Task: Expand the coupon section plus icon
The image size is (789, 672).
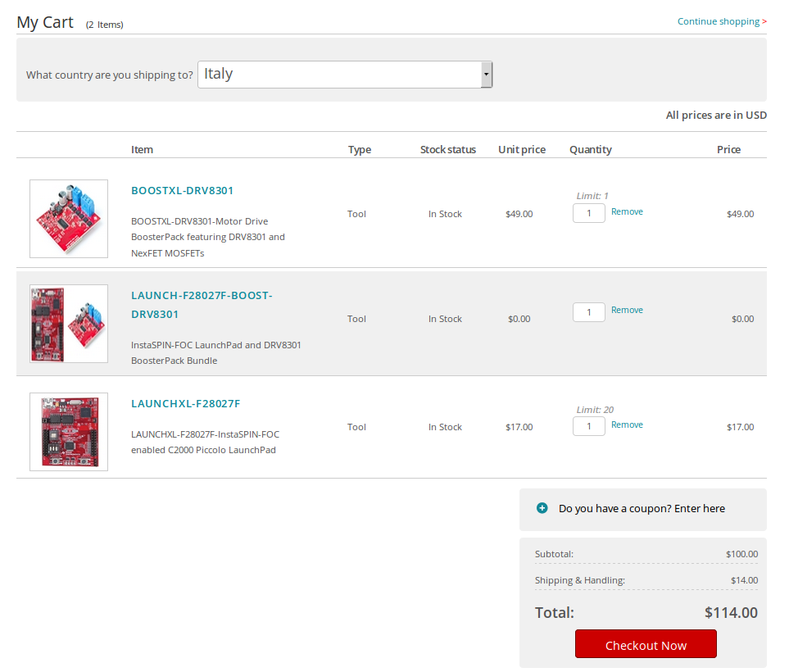Action: click(x=542, y=508)
